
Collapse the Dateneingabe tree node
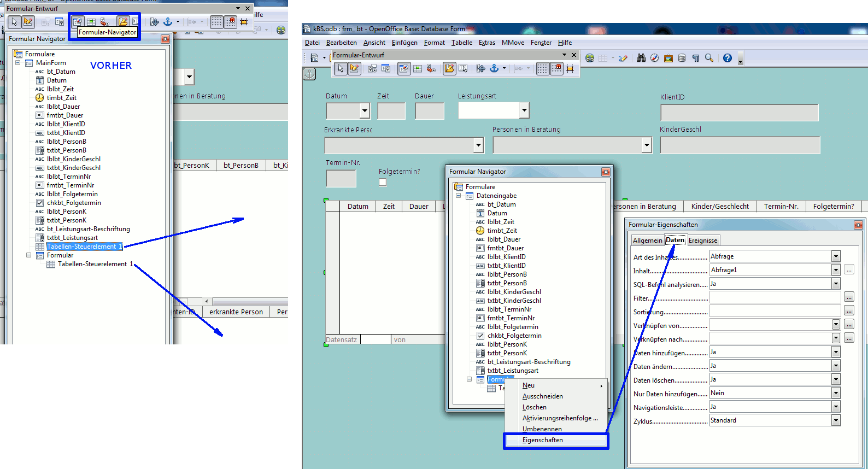(x=459, y=196)
